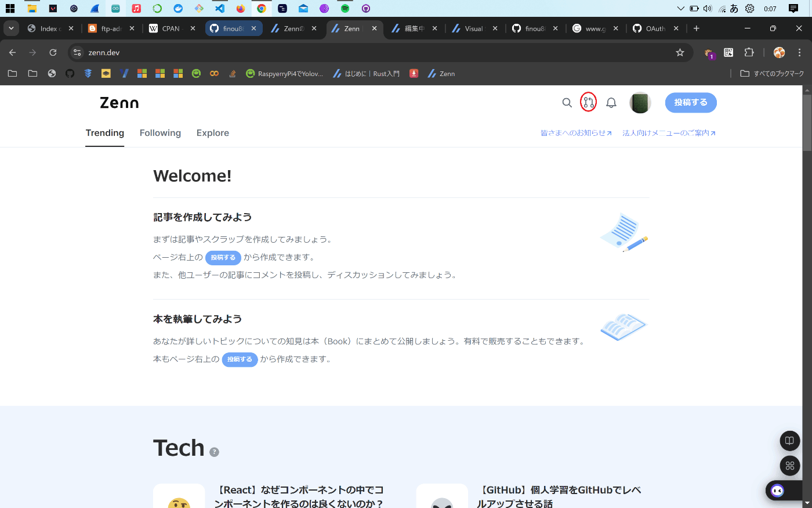
Task: Click the IME あ indicator
Action: pyautogui.click(x=734, y=9)
